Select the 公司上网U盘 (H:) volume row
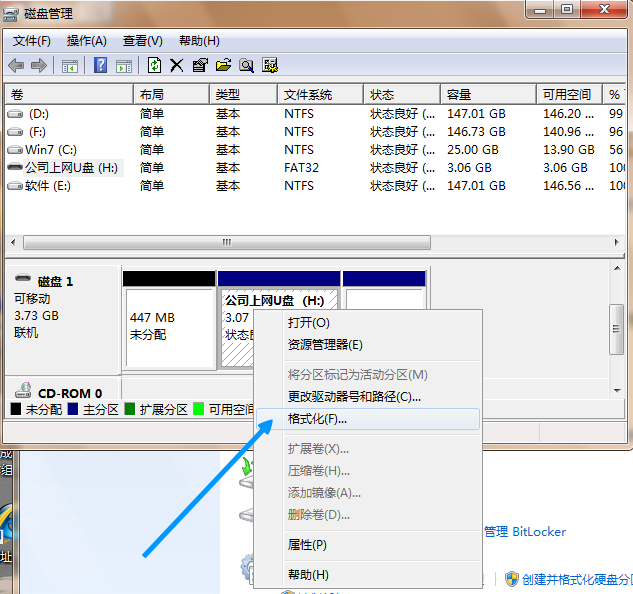This screenshot has height=594, width=633. (x=315, y=168)
